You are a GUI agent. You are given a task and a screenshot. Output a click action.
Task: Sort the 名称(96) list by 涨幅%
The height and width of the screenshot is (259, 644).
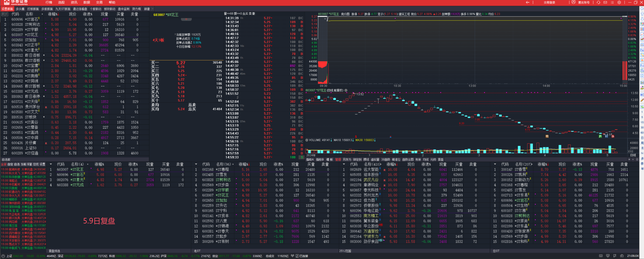[x=244, y=164]
